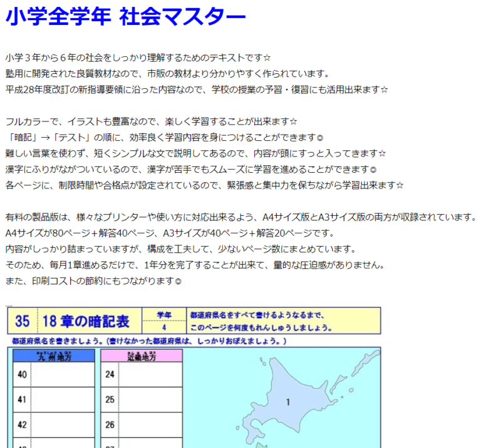Click the answer cell for number 41
This screenshot has height=448, width=481.
pos(63,400)
